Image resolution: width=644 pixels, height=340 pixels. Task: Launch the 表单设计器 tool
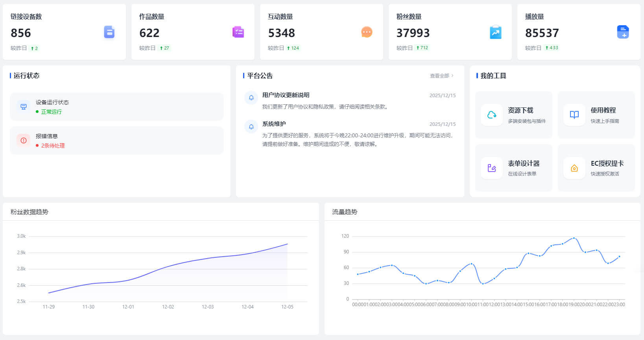(x=513, y=168)
